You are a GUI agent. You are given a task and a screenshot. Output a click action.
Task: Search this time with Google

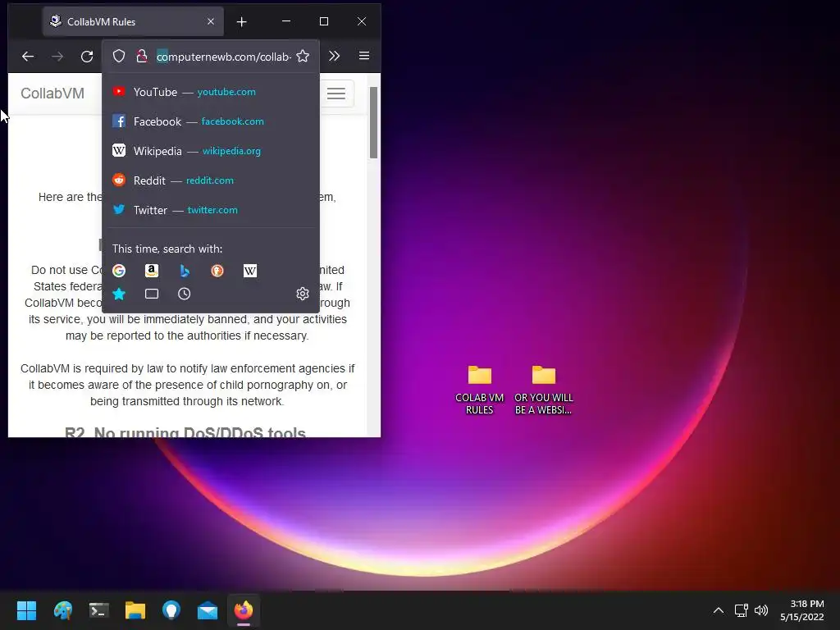119,271
